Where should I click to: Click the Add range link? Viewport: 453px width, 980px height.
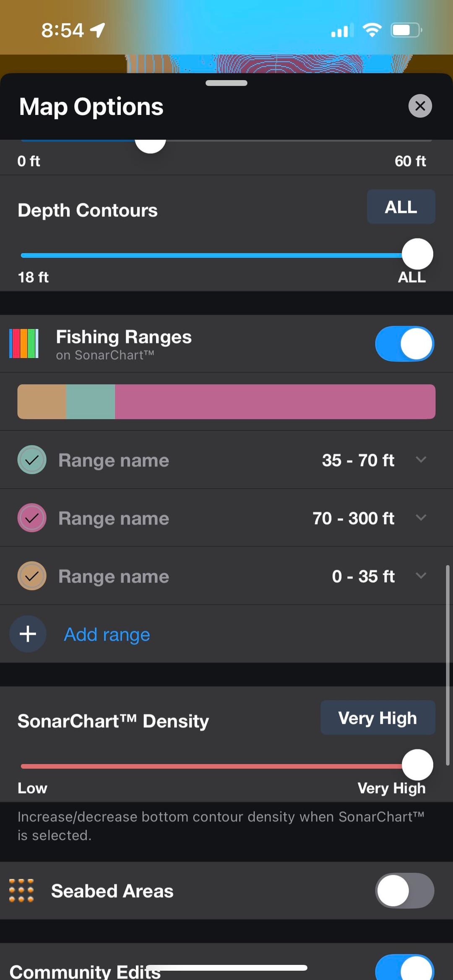107,634
